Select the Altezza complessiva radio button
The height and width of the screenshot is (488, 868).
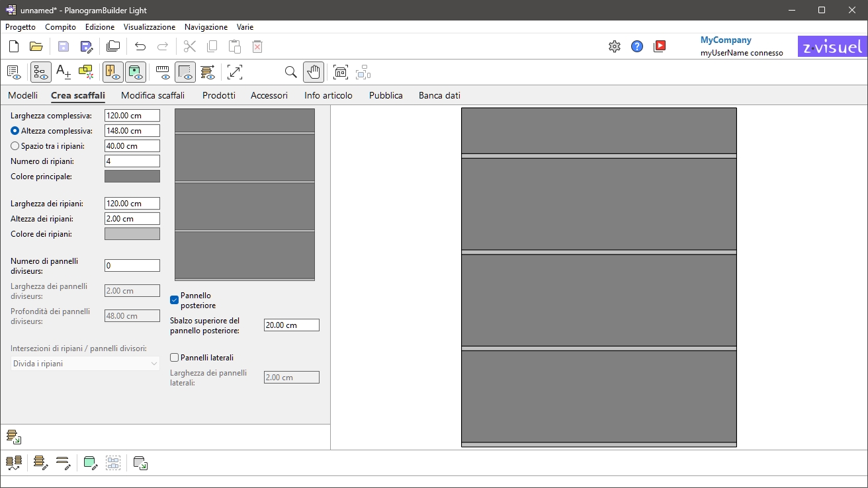(x=15, y=131)
